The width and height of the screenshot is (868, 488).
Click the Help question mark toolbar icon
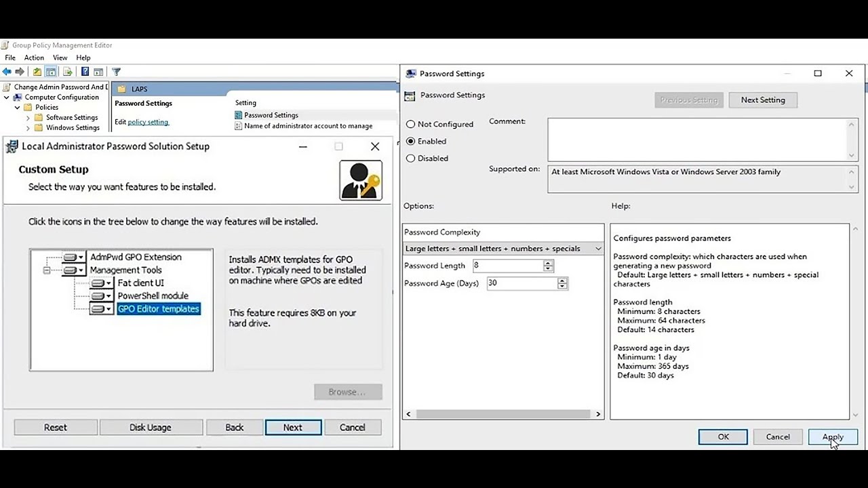click(x=85, y=72)
